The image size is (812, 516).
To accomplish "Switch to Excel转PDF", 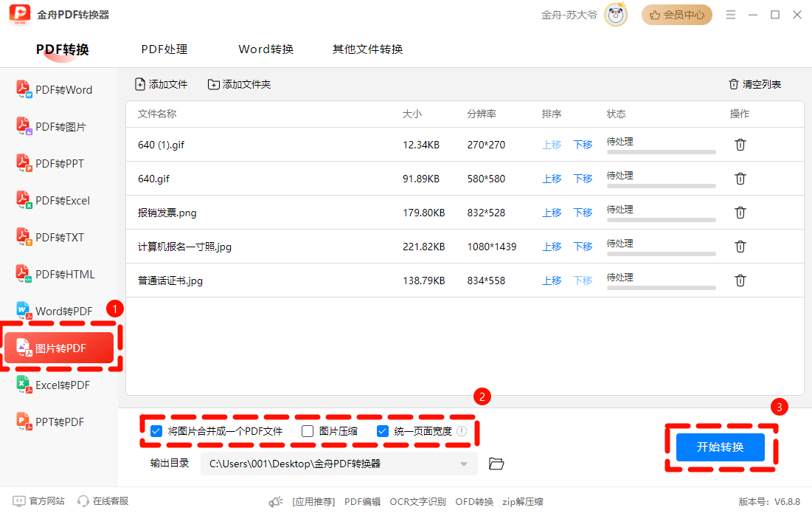I will (x=53, y=385).
